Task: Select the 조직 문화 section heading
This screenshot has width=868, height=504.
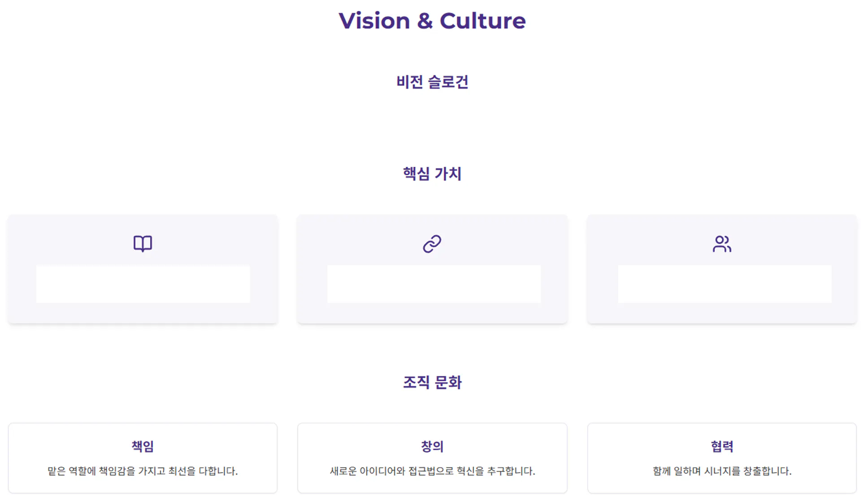Action: click(432, 382)
